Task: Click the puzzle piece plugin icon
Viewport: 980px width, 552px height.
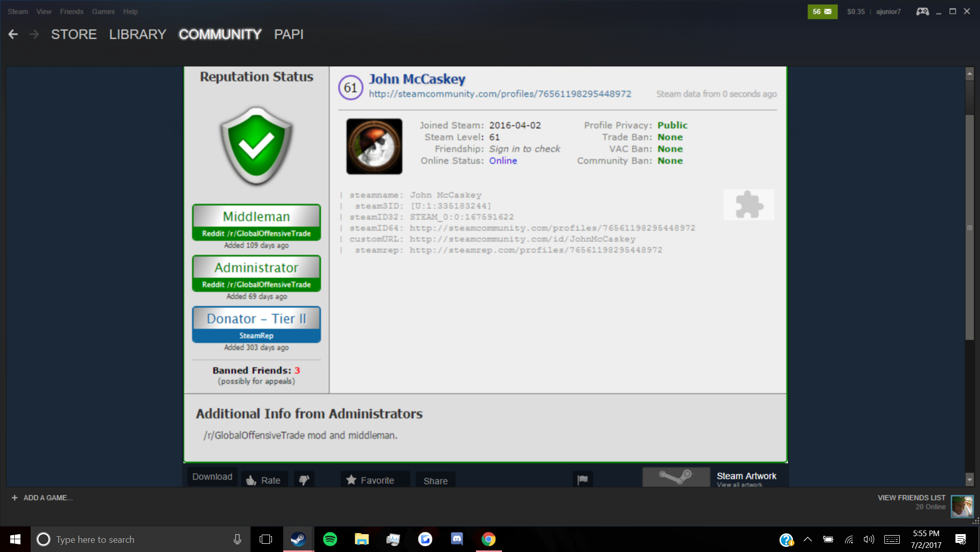Action: (749, 204)
